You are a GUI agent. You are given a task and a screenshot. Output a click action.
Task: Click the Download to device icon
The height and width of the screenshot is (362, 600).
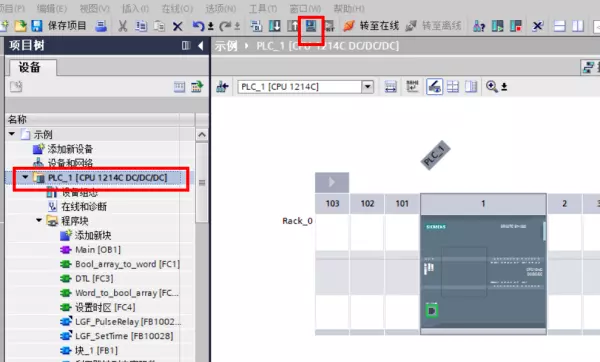[x=274, y=26]
